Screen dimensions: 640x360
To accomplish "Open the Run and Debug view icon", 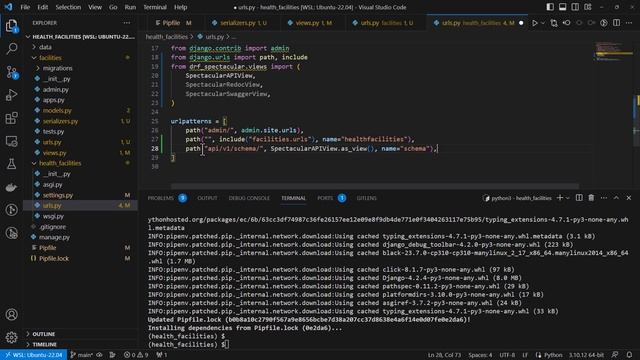I will (11, 95).
